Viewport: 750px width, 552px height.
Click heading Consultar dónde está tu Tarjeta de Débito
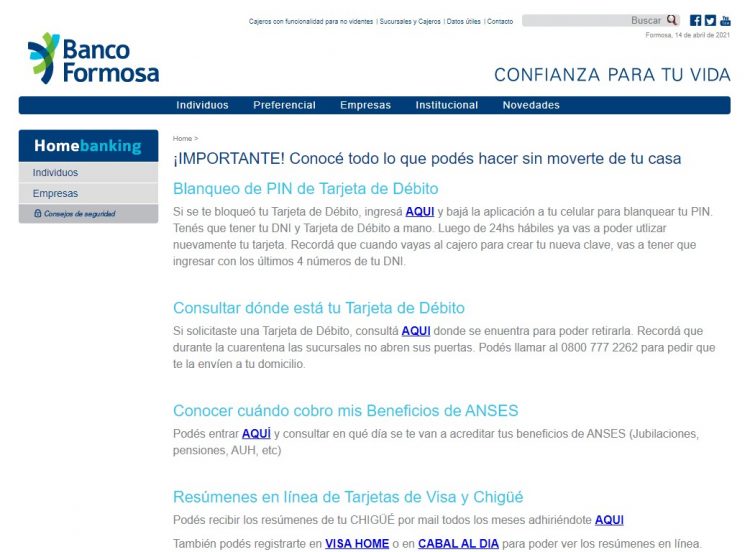tap(319, 308)
